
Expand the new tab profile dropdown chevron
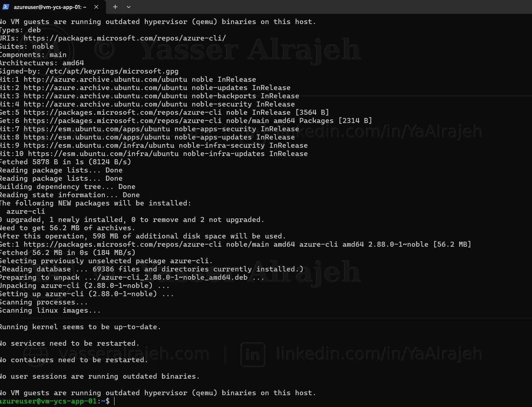point(129,7)
